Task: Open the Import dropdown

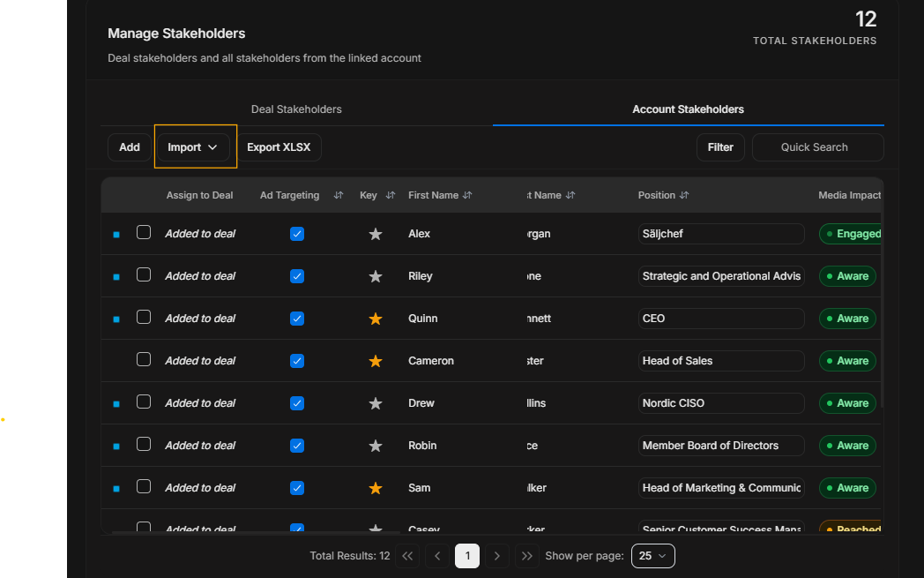Action: [193, 147]
